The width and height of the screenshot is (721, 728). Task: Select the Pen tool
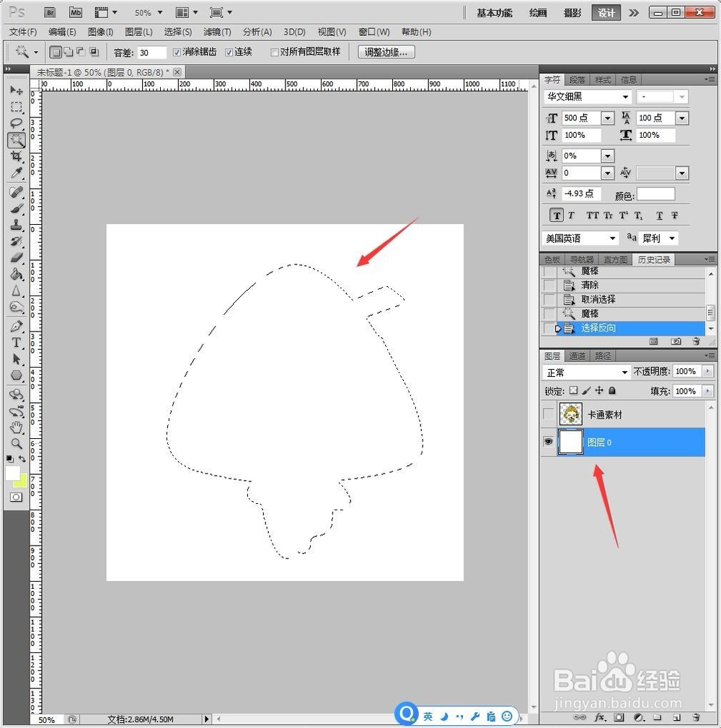[17, 327]
